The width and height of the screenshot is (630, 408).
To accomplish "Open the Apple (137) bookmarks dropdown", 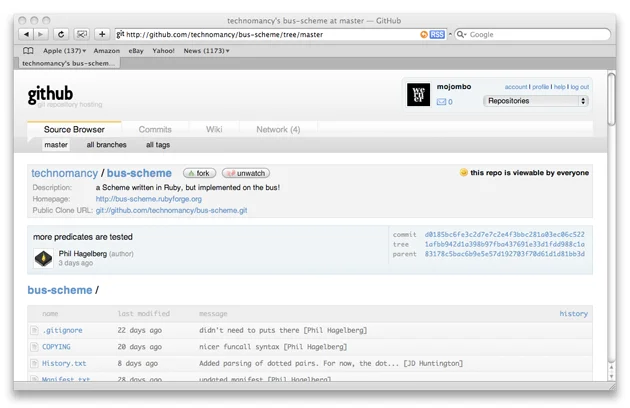I will point(64,51).
